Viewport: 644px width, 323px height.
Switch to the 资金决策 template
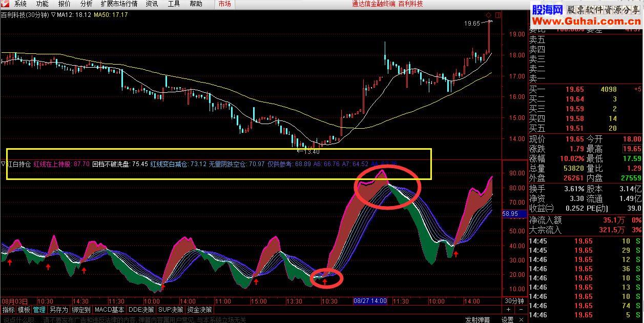pyautogui.click(x=199, y=310)
